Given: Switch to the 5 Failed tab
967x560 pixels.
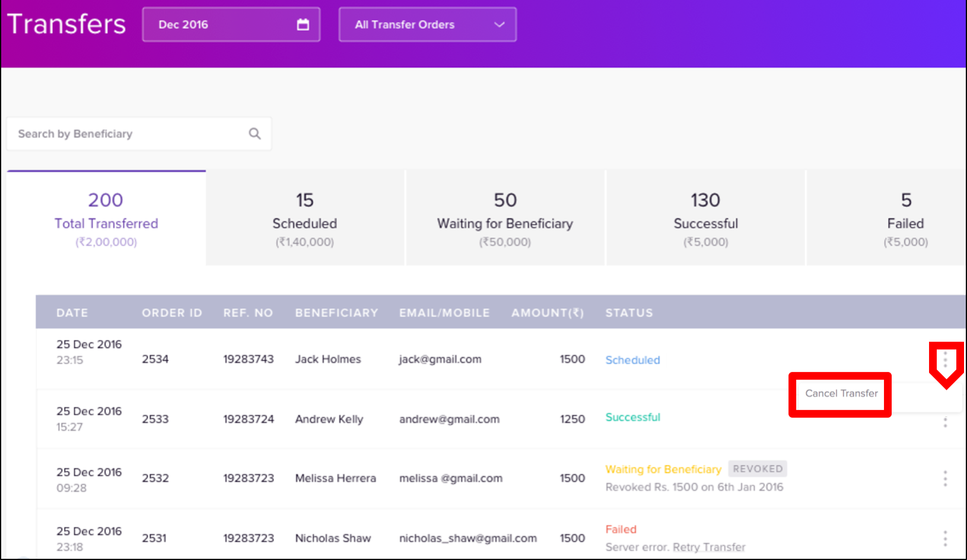Looking at the screenshot, I should click(x=886, y=218).
